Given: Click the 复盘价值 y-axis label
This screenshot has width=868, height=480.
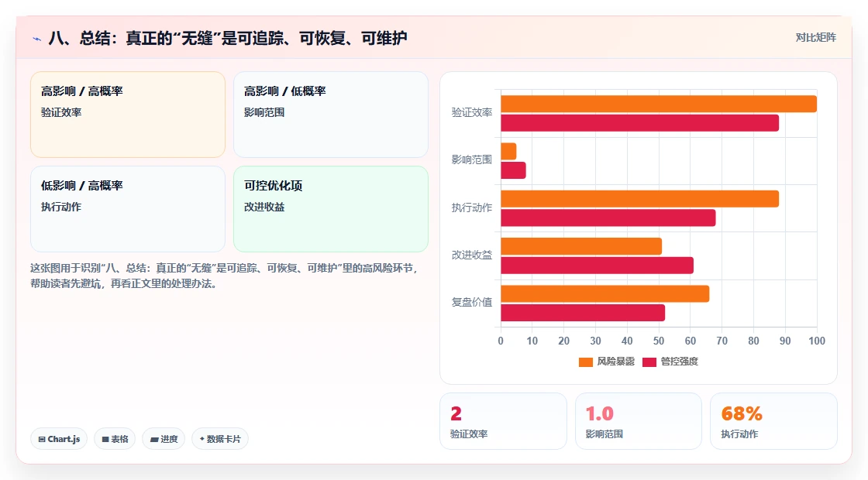Looking at the screenshot, I should pos(472,303).
